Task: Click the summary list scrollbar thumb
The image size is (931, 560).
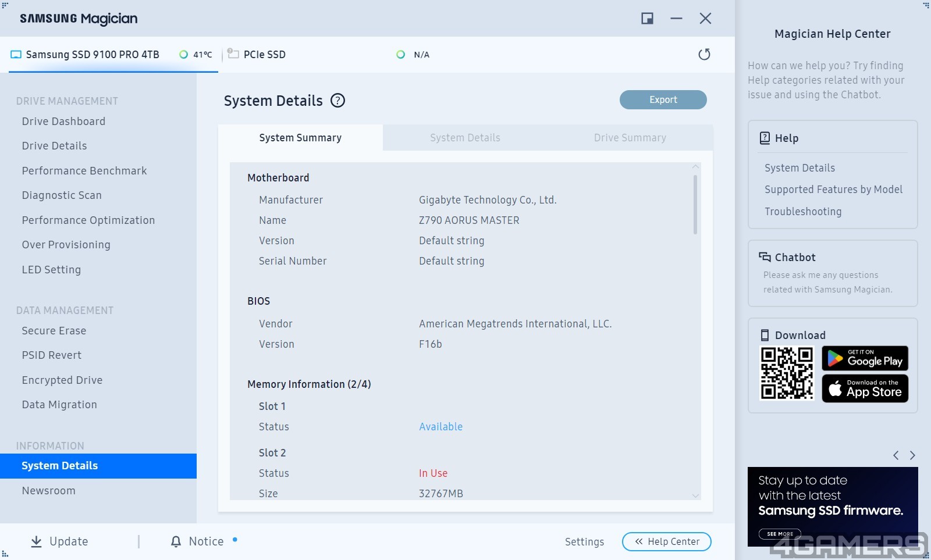Action: pyautogui.click(x=695, y=205)
